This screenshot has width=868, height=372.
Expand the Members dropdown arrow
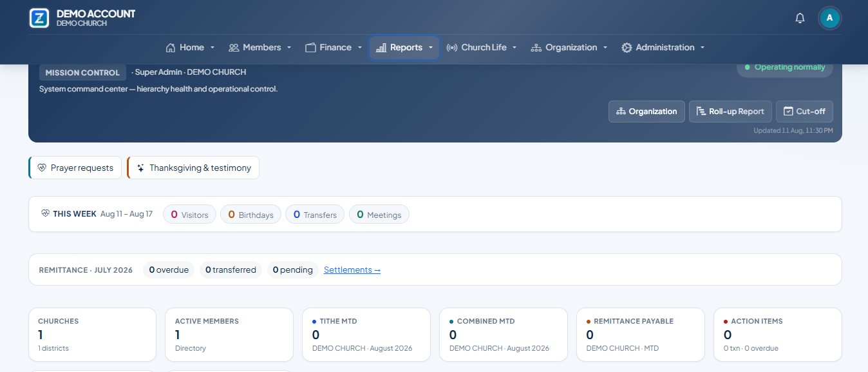click(289, 48)
